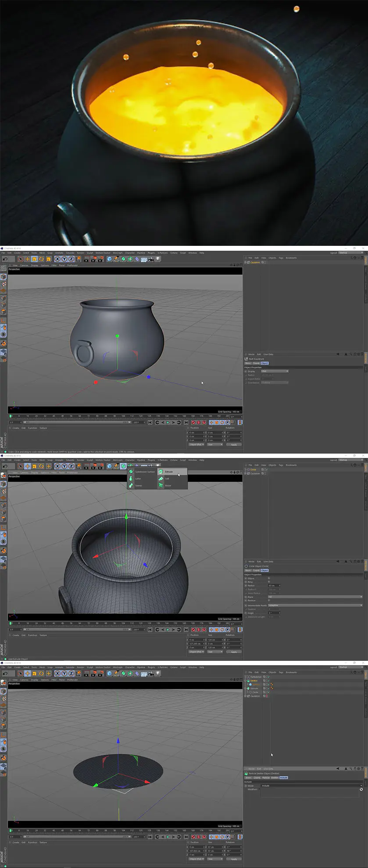
Task: Open the Intermediate Points dropdown showing Adaptive
Action: [x=315, y=605]
